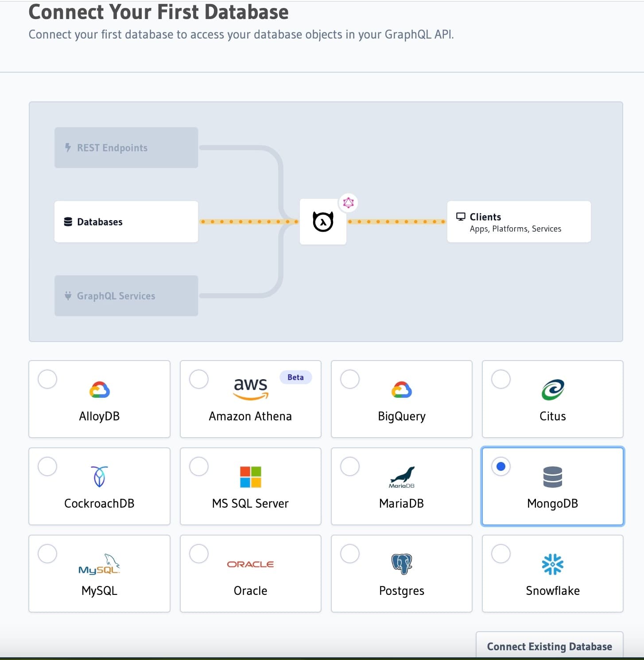Click the CockroachDB logo icon

99,477
